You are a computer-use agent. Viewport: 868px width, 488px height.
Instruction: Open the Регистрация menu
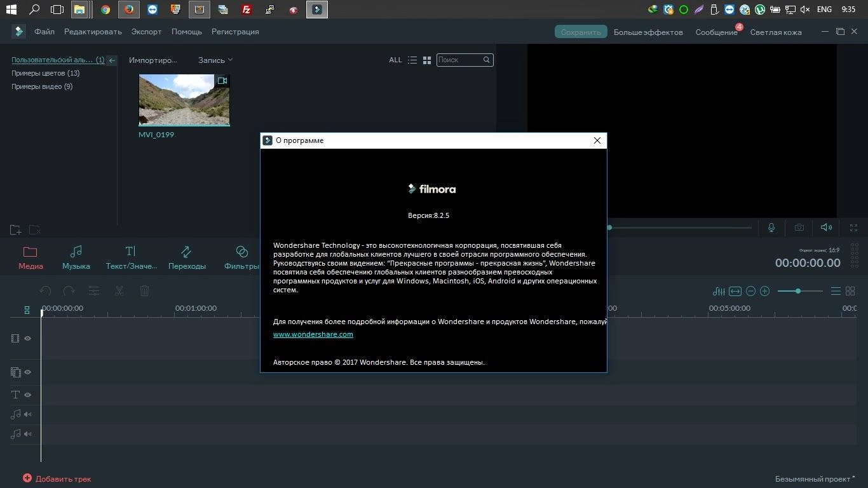[x=235, y=31]
